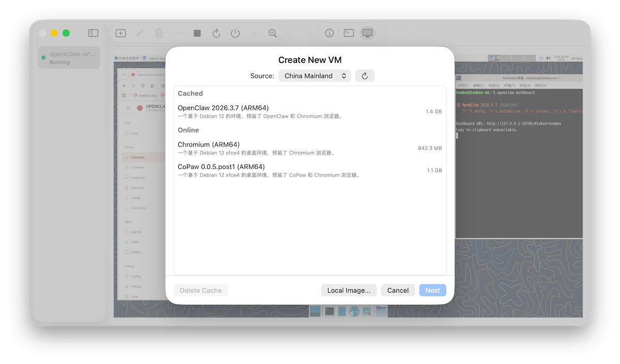Click the guest browser apps grid icon

[x=123, y=96]
